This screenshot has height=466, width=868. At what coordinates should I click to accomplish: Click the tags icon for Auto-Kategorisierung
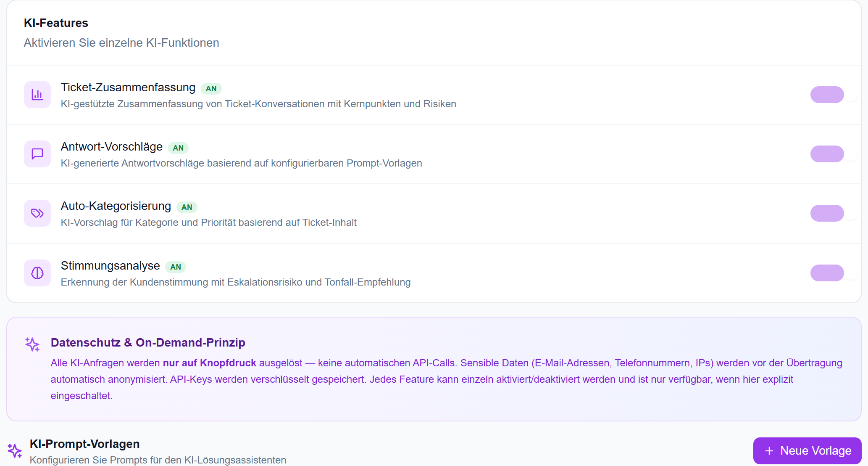pyautogui.click(x=37, y=213)
